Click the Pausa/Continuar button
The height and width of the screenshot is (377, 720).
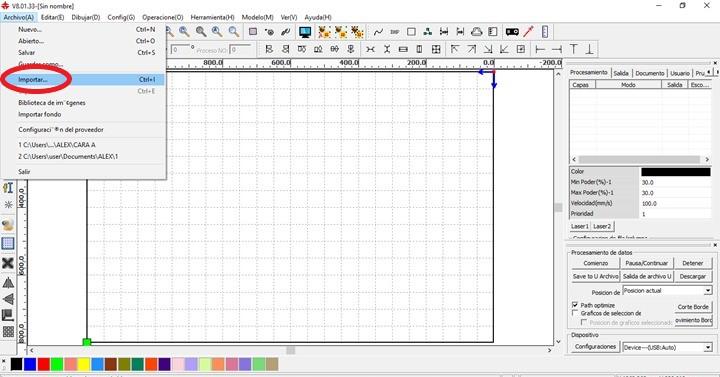(646, 263)
